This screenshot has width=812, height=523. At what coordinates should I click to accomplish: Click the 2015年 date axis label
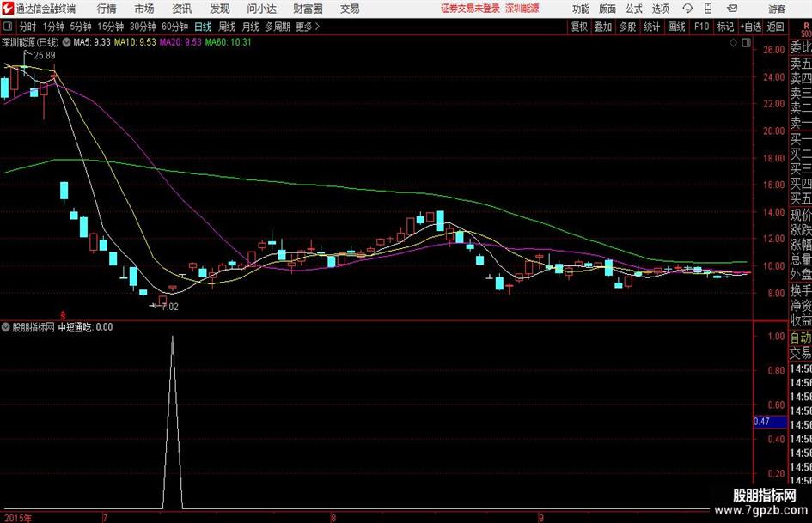click(17, 518)
